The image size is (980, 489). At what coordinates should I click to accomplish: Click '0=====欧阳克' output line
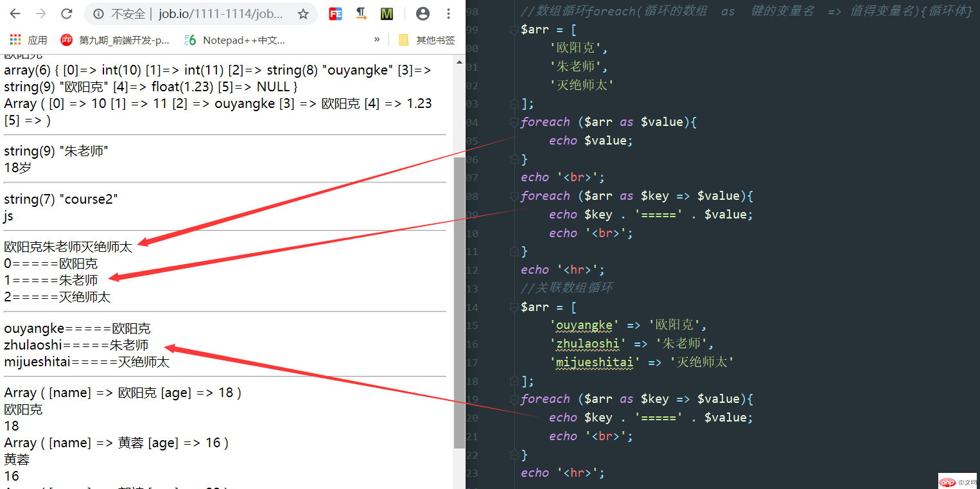[51, 263]
